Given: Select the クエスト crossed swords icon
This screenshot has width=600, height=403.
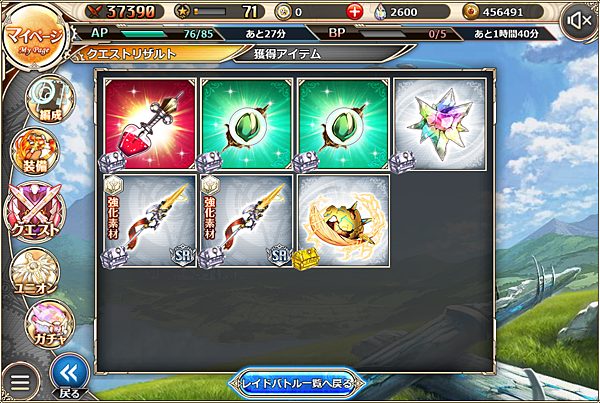Looking at the screenshot, I should click(35, 212).
